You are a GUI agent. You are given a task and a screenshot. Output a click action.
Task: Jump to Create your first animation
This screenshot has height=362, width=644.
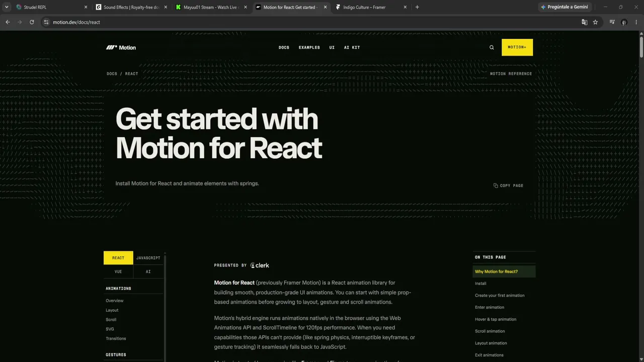pyautogui.click(x=500, y=296)
